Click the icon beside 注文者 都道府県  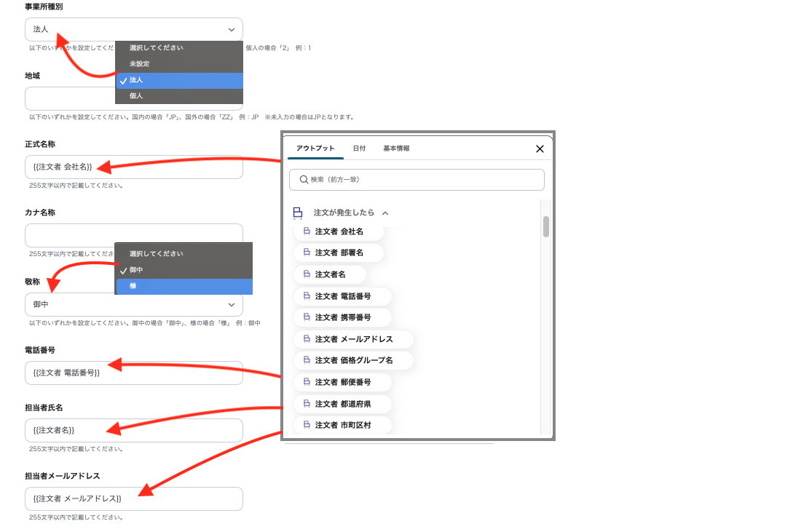pyautogui.click(x=307, y=403)
